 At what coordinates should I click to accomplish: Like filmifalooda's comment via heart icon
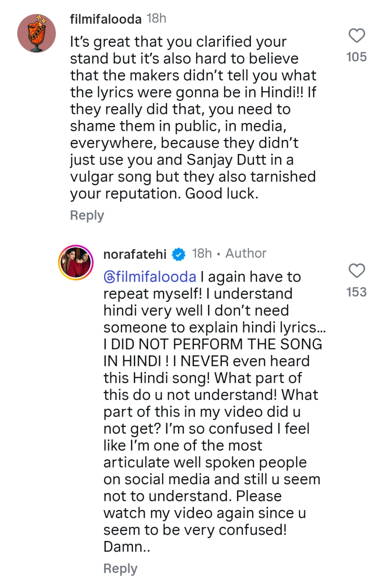357,35
